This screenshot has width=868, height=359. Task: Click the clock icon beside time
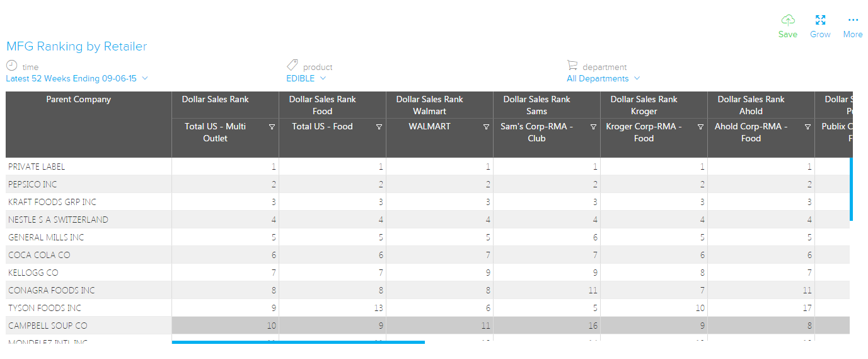pos(12,66)
